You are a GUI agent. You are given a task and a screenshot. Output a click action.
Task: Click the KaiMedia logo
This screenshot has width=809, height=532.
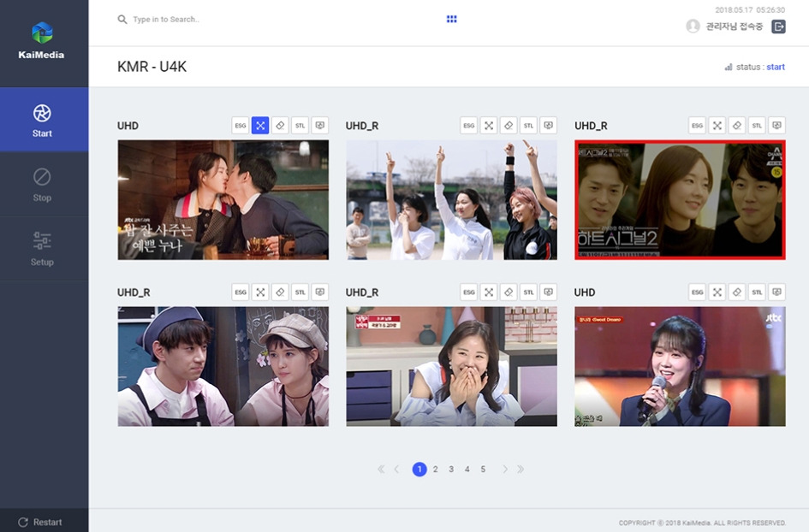click(41, 41)
